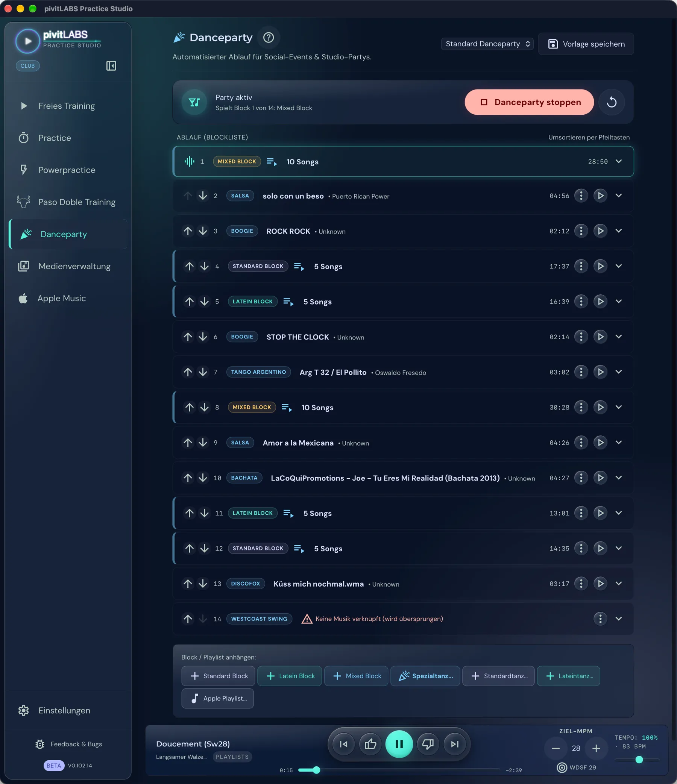677x784 pixels.
Task: Increase Ziel-MPM with plus button
Action: coord(596,748)
